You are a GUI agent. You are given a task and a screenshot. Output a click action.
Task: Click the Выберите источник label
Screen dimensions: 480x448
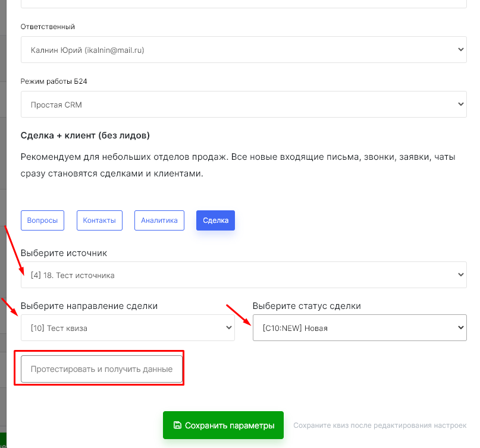click(x=64, y=253)
